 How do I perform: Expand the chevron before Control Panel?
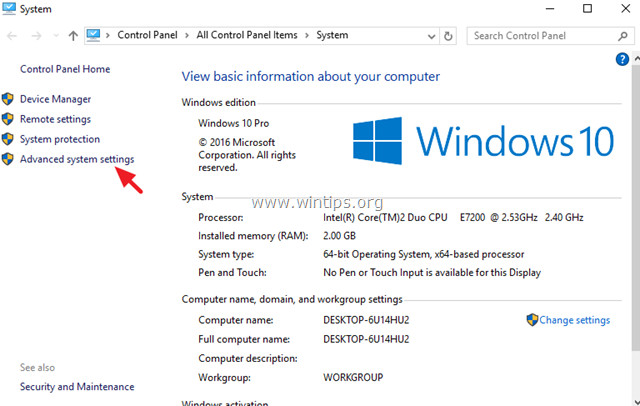(x=108, y=35)
